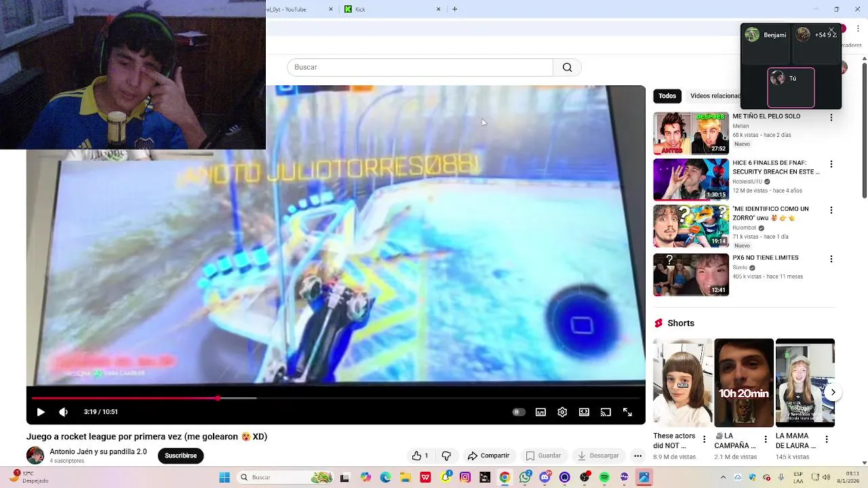The image size is (868, 488).
Task: Click the red progress scrubber dot
Action: (218, 398)
